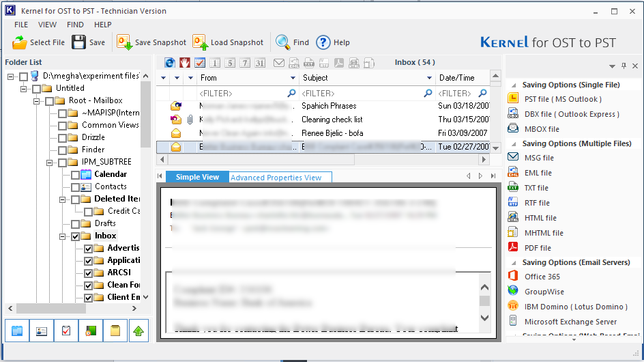Collapse Saving Options (Email Servers) section
Image resolution: width=644 pixels, height=362 pixels.
(x=514, y=263)
